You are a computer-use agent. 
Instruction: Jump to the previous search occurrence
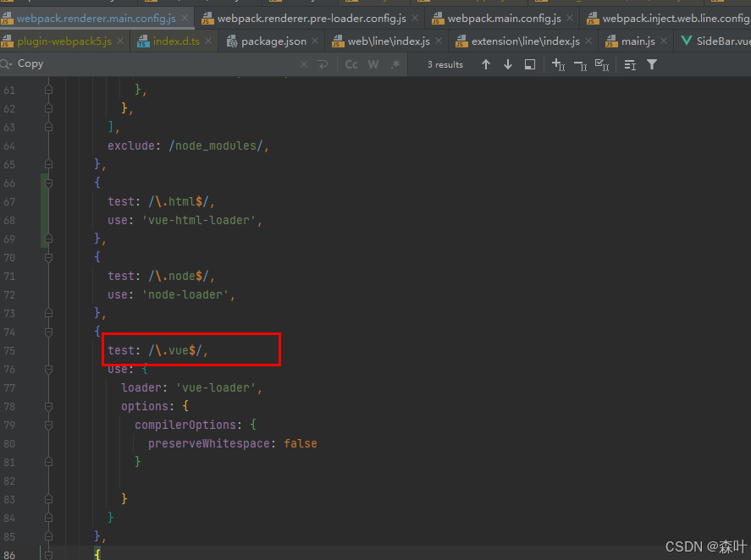486,64
